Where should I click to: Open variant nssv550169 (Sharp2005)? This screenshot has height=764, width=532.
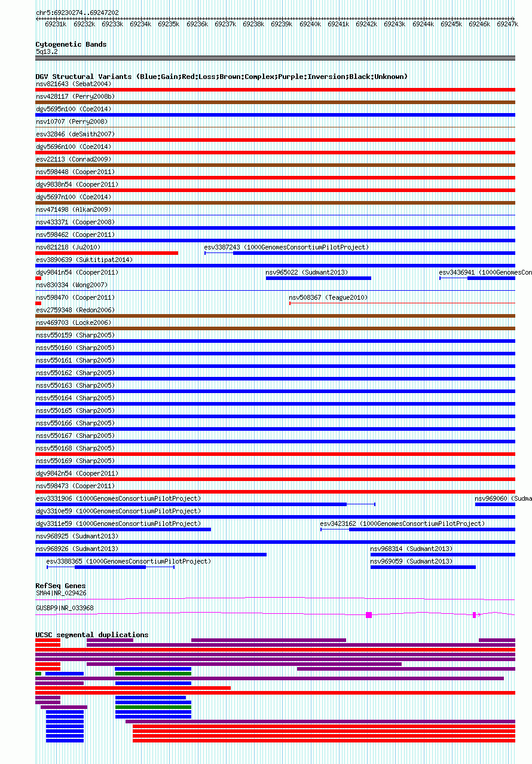click(x=75, y=461)
